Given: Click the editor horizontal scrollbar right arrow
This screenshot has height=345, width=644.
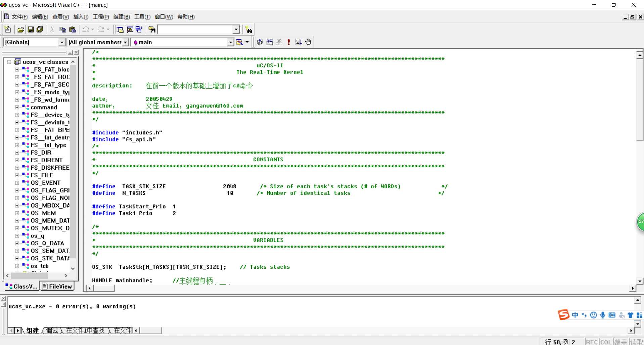Looking at the screenshot, I should (x=633, y=288).
